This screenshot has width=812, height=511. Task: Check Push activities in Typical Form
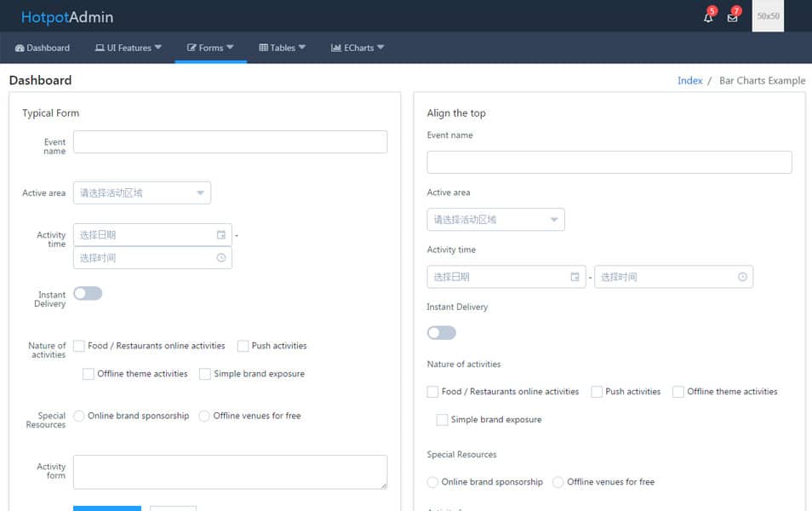pos(243,346)
